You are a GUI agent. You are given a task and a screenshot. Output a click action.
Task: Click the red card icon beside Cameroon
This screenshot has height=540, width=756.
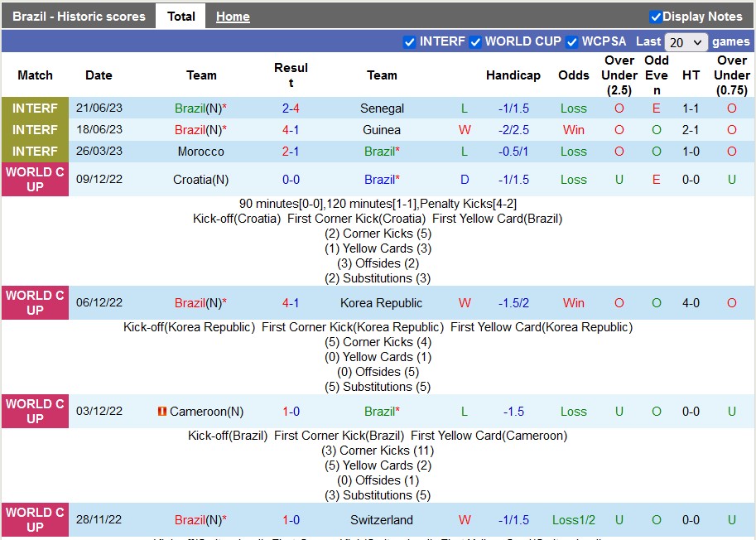click(162, 412)
